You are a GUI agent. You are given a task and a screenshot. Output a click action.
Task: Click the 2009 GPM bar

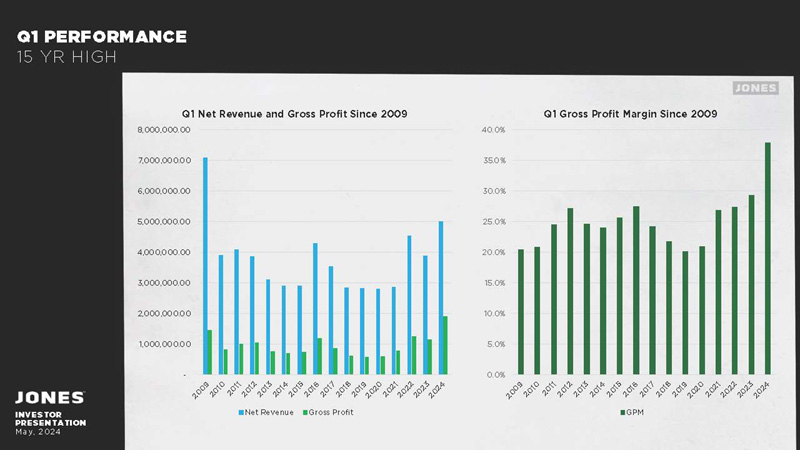[x=520, y=312]
